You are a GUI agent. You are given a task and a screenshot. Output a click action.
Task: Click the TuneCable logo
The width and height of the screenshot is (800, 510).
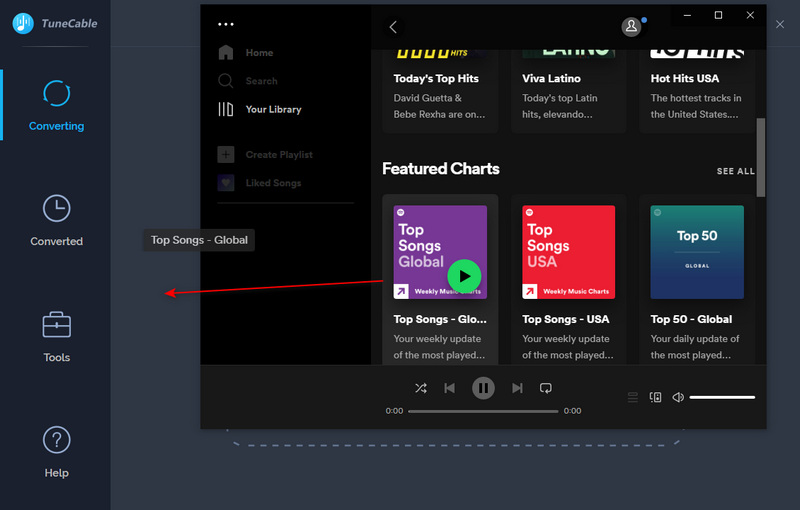pyautogui.click(x=23, y=23)
